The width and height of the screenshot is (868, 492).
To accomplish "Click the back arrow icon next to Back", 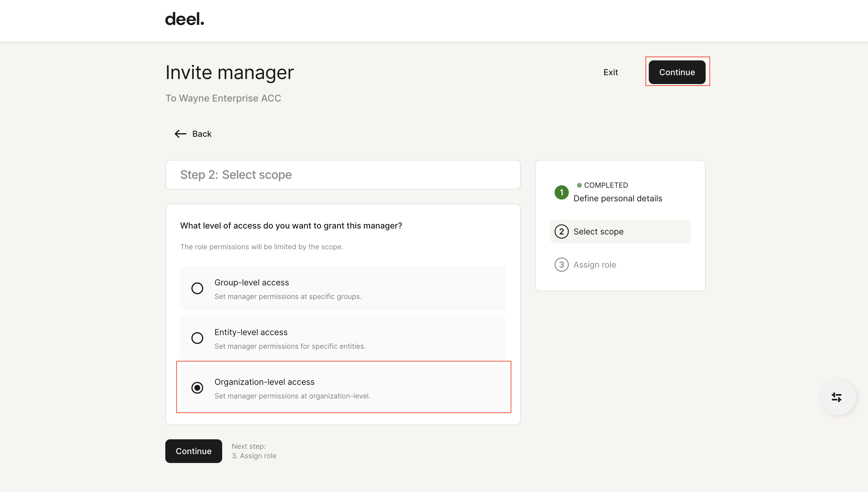I will tap(180, 134).
